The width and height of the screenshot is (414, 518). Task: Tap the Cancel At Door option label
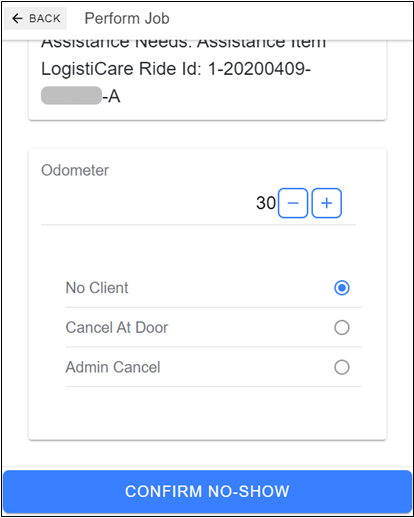[117, 328]
